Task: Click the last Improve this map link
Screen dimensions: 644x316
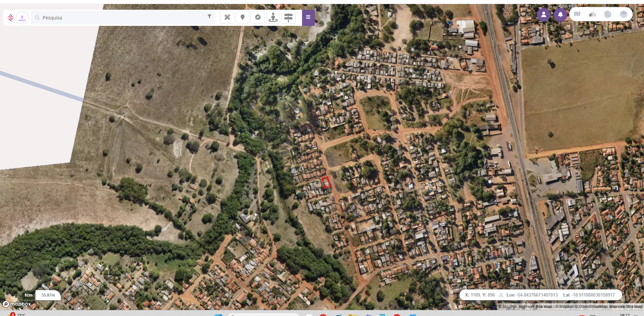Action: point(626,307)
